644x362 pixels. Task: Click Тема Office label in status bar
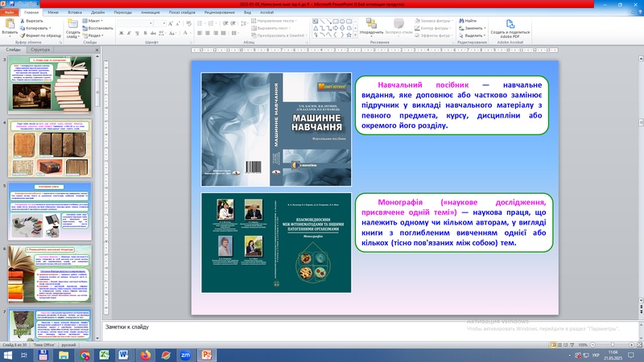[44, 345]
